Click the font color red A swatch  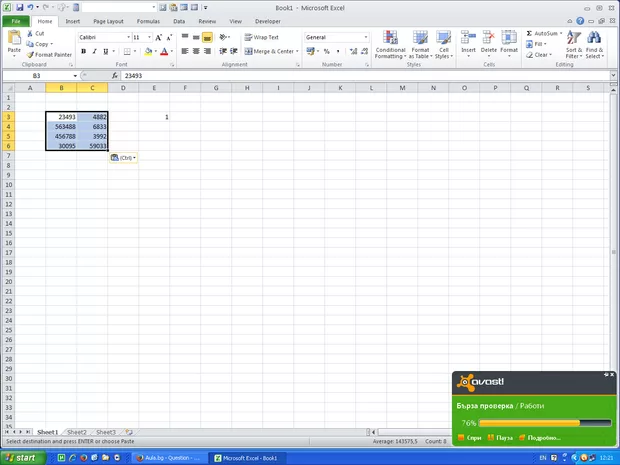click(x=164, y=51)
